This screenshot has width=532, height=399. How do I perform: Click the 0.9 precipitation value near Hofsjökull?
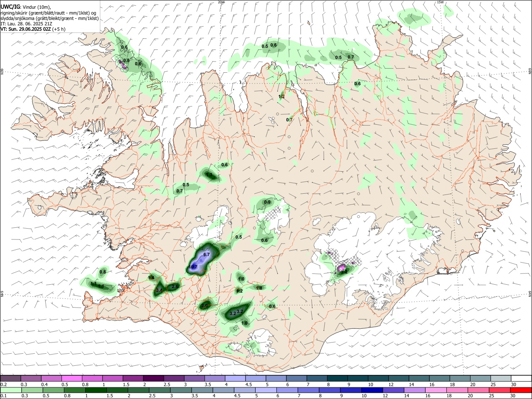click(x=267, y=202)
